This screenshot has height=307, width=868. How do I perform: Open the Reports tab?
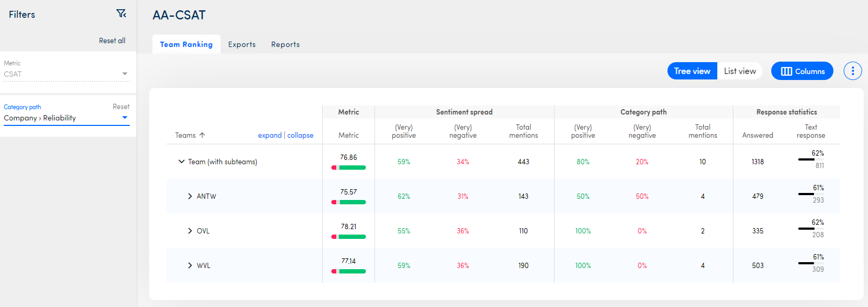click(285, 44)
